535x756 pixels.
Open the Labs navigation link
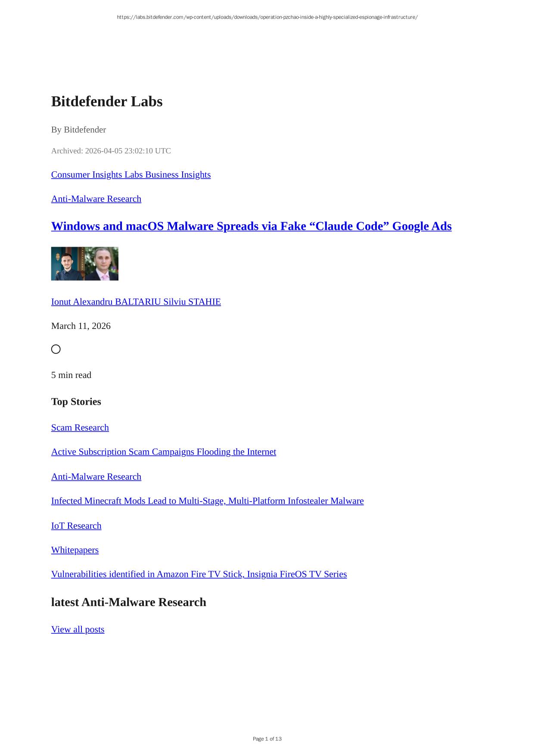coord(134,174)
